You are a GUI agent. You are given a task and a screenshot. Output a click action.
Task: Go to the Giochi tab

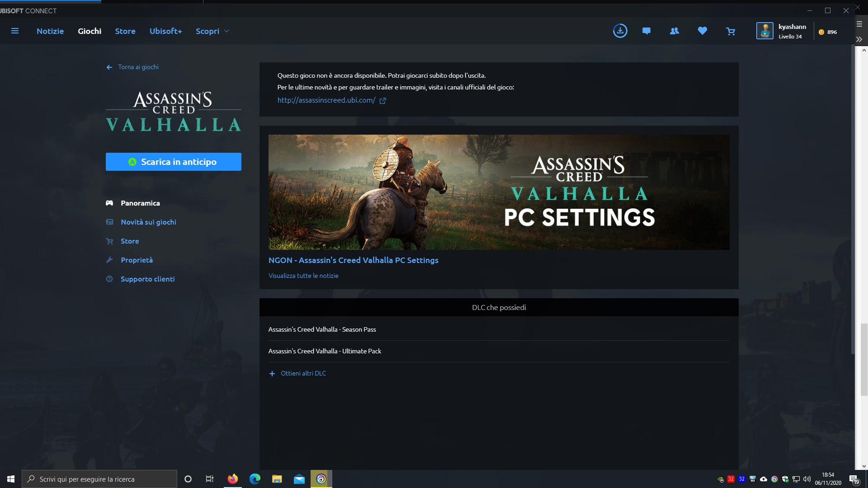90,31
